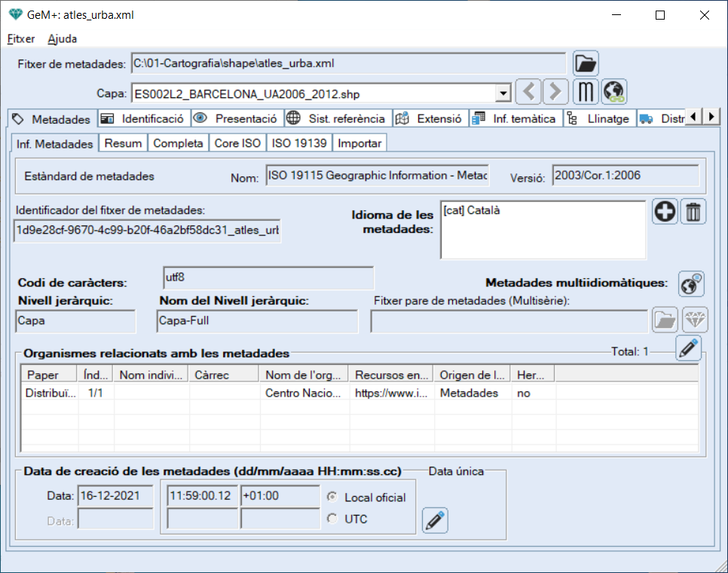Image resolution: width=728 pixels, height=573 pixels.
Task: Click the Centro Nacio... organization cell
Action: click(x=303, y=393)
